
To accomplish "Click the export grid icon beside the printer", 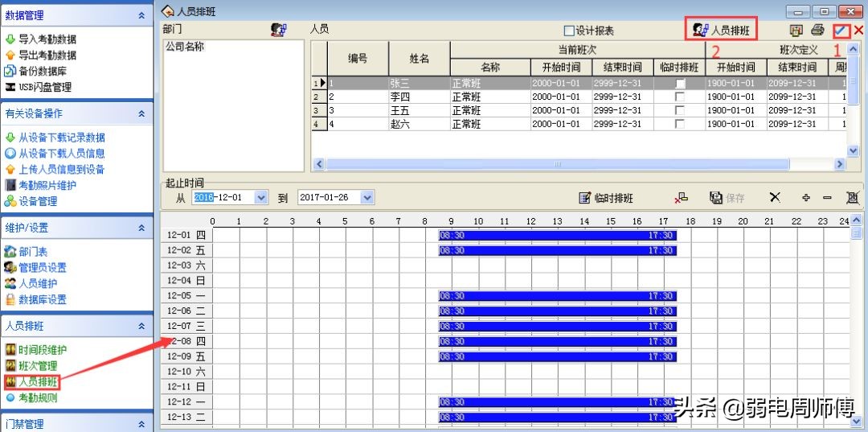I will point(796,31).
